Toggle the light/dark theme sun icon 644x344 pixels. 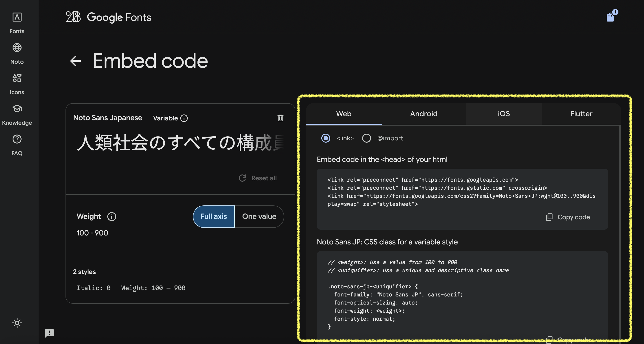tap(17, 323)
